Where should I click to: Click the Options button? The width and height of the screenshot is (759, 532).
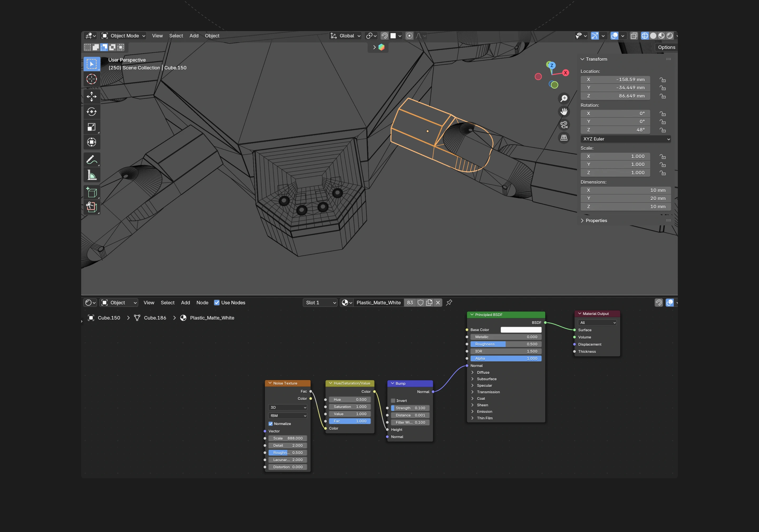click(666, 47)
